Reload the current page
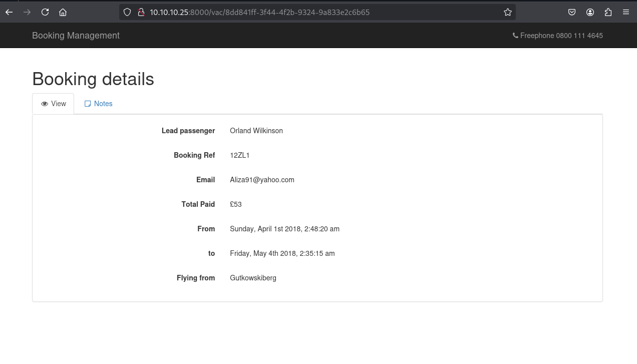The image size is (637, 364). click(x=45, y=12)
